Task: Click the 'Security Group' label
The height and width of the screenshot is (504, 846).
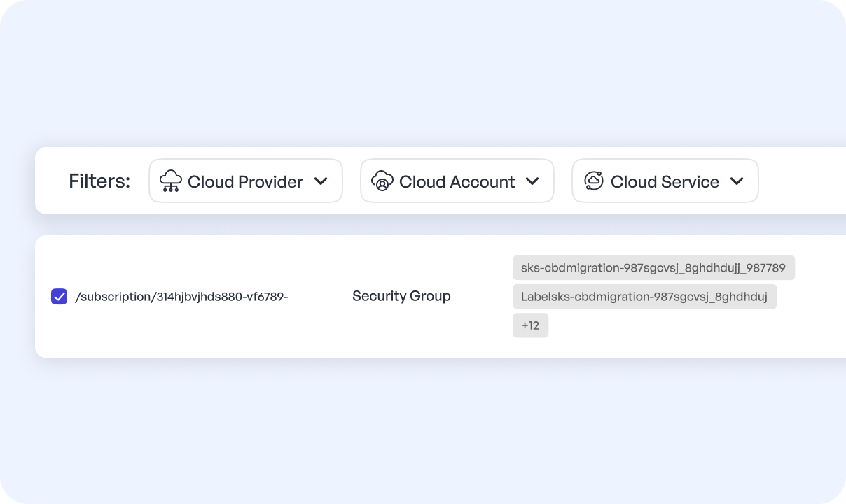Action: pyautogui.click(x=401, y=296)
